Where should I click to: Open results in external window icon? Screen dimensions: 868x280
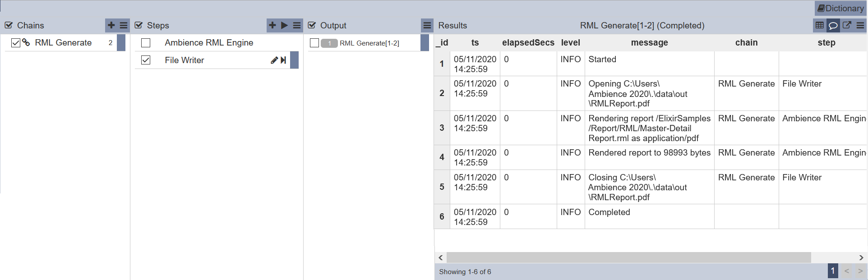coord(847,25)
